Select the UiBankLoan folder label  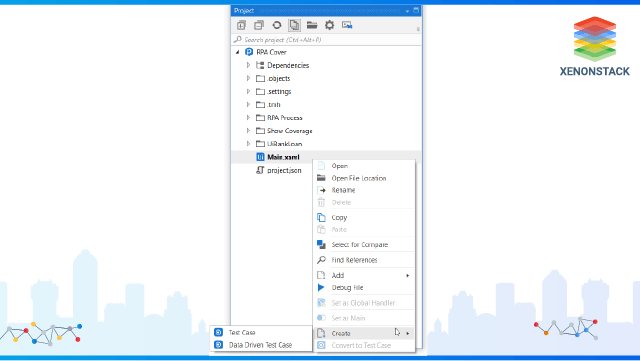[x=284, y=144]
